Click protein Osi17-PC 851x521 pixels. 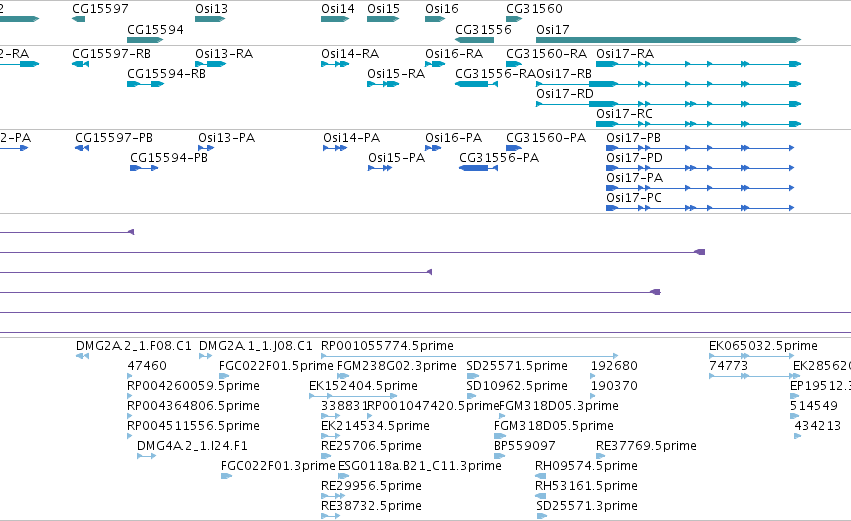point(634,198)
